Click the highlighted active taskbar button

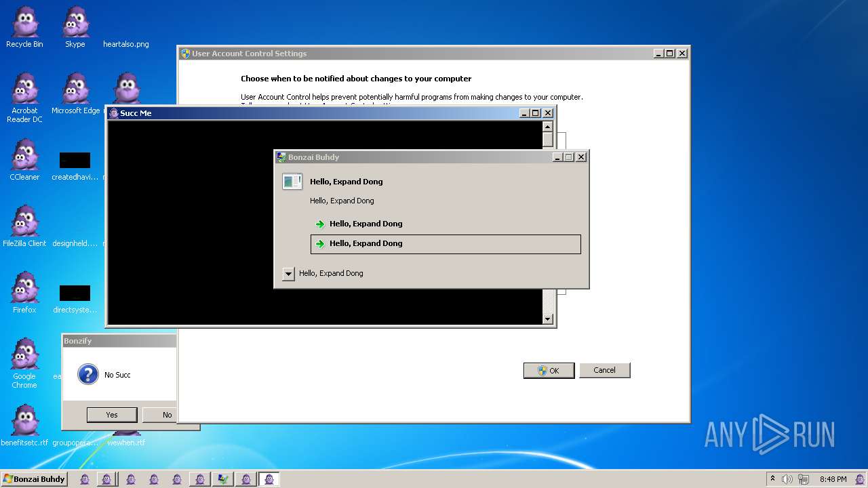click(269, 479)
